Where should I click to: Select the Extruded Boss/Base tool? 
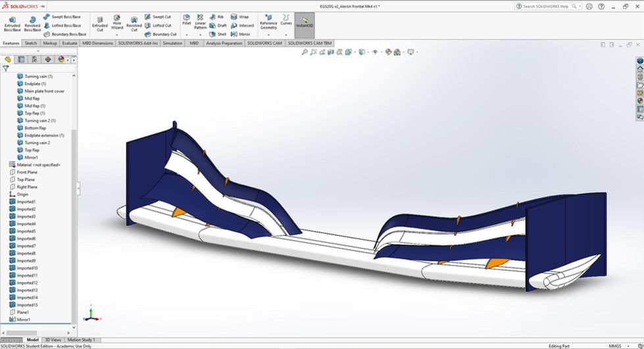[x=12, y=24]
